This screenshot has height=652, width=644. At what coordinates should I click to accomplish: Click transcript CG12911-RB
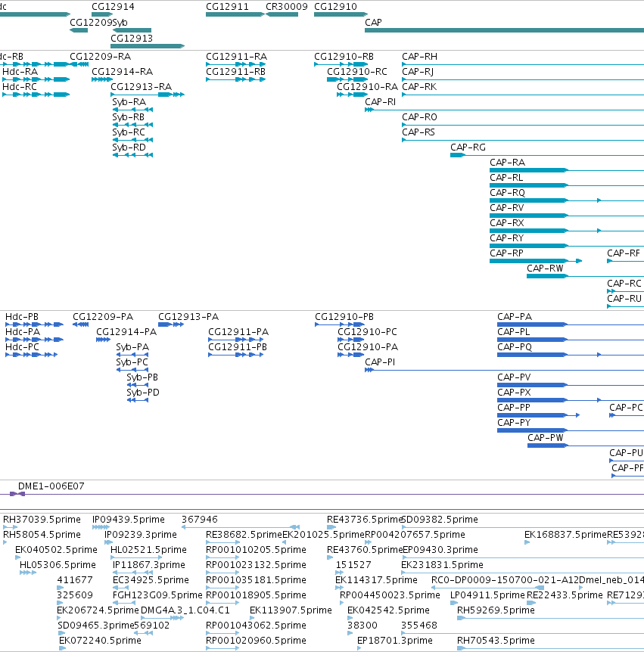(x=236, y=79)
